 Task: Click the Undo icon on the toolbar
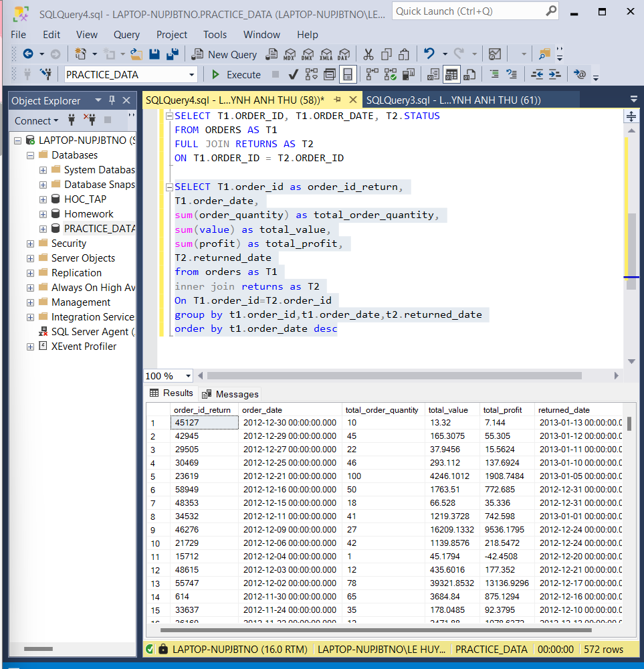pos(429,53)
